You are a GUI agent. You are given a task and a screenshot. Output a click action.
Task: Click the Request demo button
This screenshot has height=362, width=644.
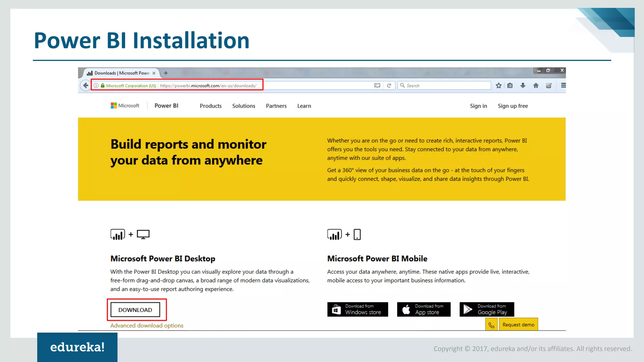coord(519,325)
